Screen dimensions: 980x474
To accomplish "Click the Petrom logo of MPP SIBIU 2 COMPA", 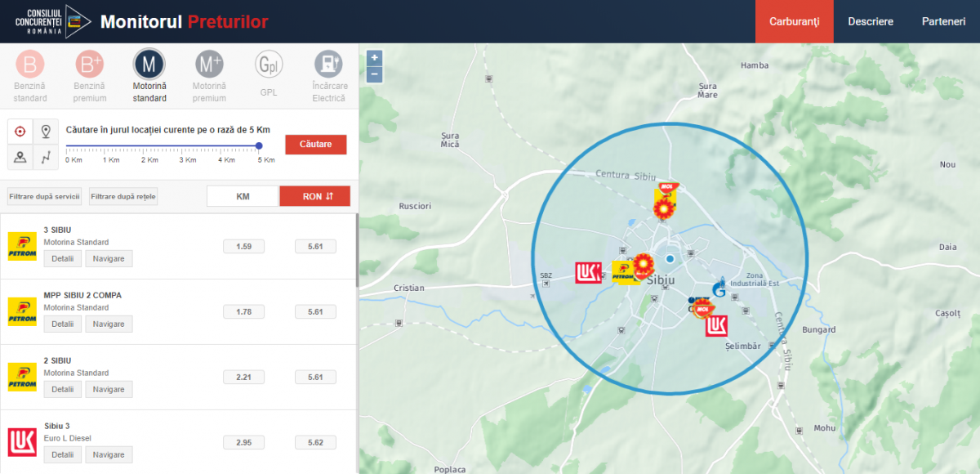I will tap(22, 311).
